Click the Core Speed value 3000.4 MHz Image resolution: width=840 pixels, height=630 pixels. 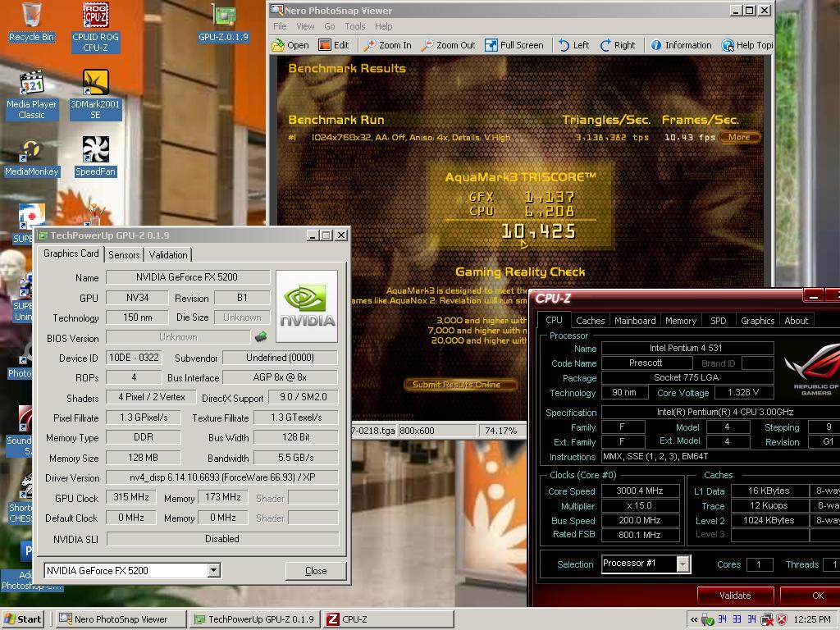640,491
